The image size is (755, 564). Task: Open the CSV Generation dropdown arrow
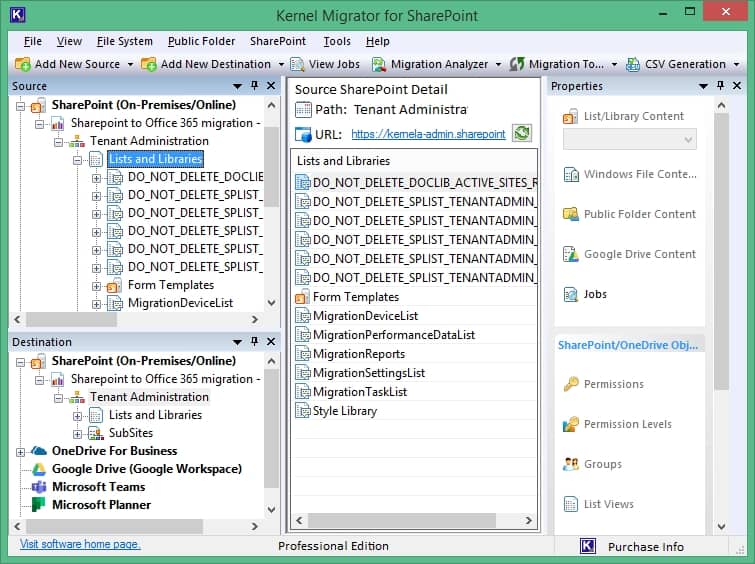pyautogui.click(x=737, y=65)
